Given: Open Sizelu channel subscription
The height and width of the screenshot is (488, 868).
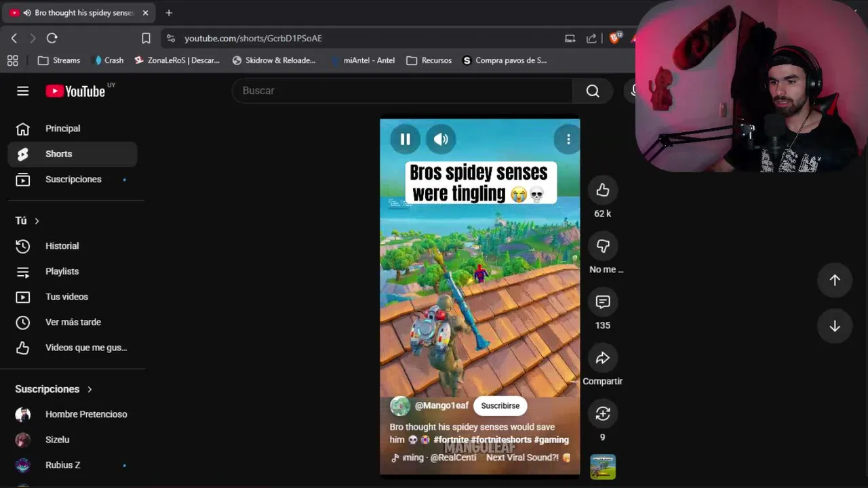Looking at the screenshot, I should pyautogui.click(x=73, y=440).
